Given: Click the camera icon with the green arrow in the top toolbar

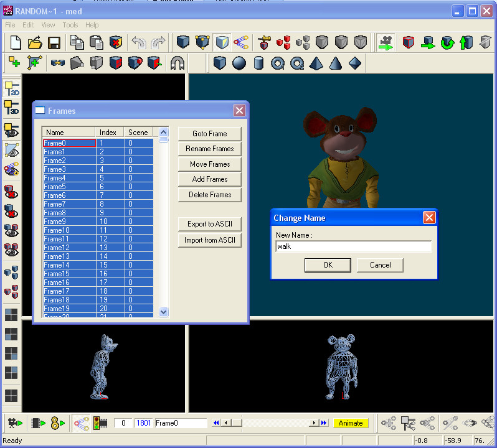Looking at the screenshot, I should coord(386,43).
